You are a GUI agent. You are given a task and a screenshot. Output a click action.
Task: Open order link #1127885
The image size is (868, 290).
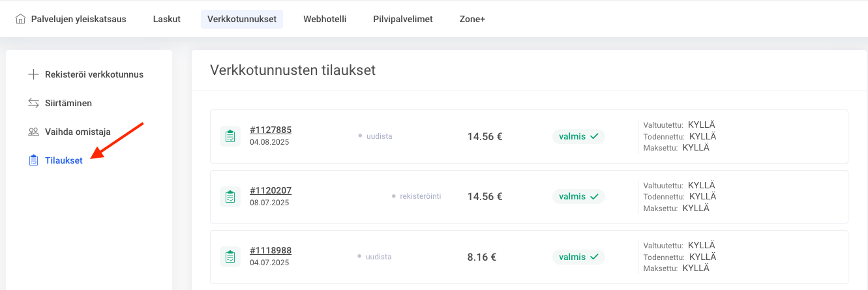tap(271, 130)
